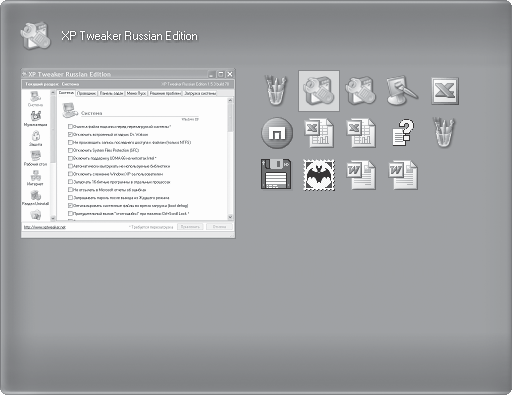Choose the monitor with pen icon
Image resolution: width=512 pixels, height=395 pixels.
point(402,91)
